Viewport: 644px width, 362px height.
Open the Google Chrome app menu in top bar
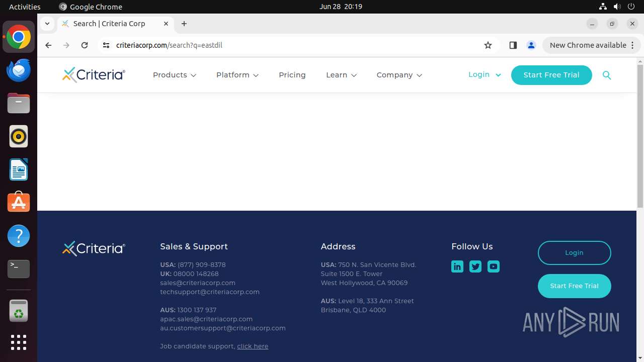(x=91, y=7)
